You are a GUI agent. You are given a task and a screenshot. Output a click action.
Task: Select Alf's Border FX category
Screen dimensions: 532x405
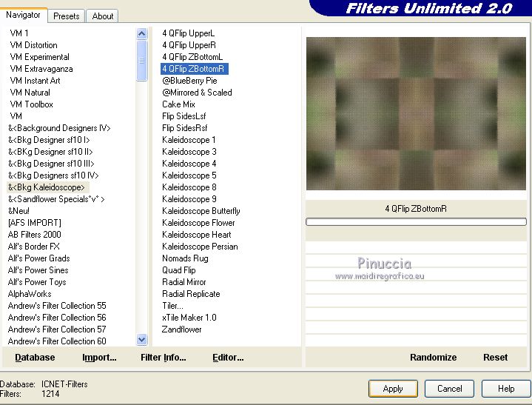[x=33, y=247]
